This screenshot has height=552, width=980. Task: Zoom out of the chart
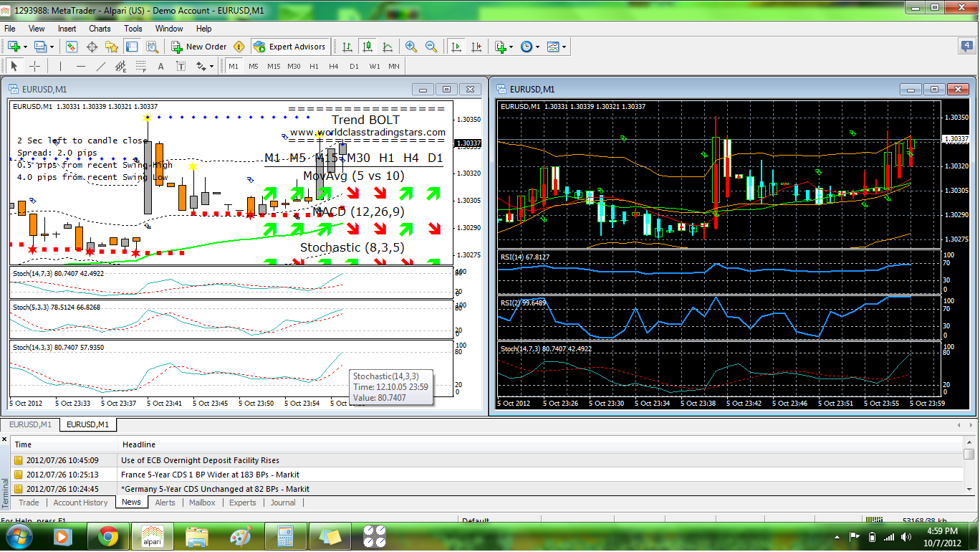431,47
